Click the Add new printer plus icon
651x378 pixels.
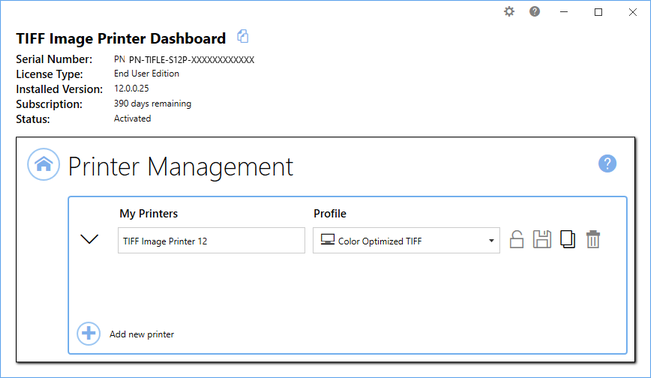coord(88,334)
